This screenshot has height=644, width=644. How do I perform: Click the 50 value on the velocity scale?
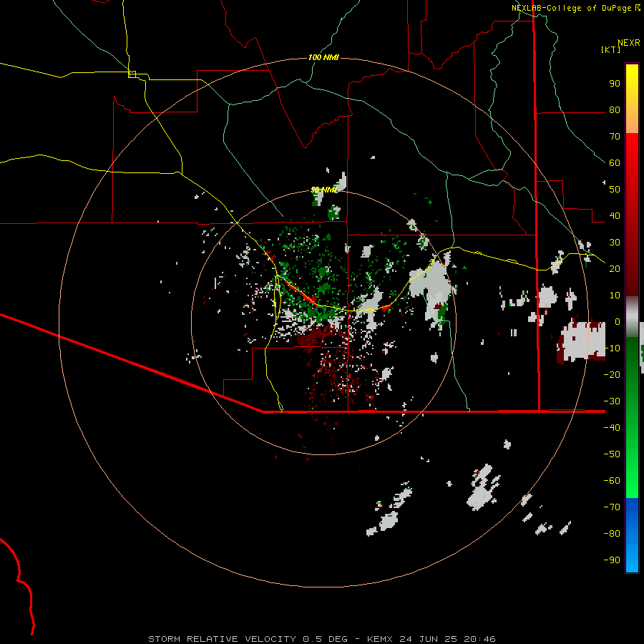[x=615, y=190]
